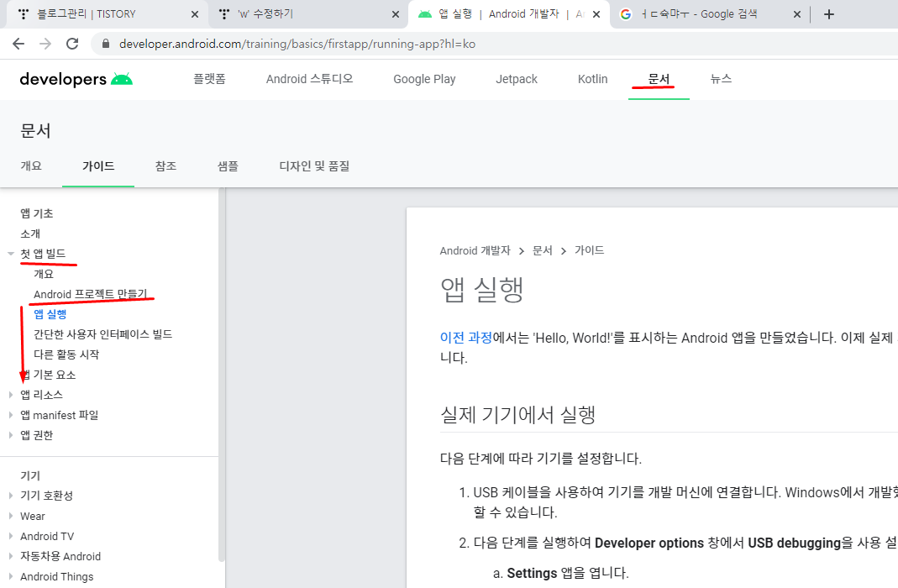
Task: Click the 문서 breadcrumb link
Action: coord(543,251)
